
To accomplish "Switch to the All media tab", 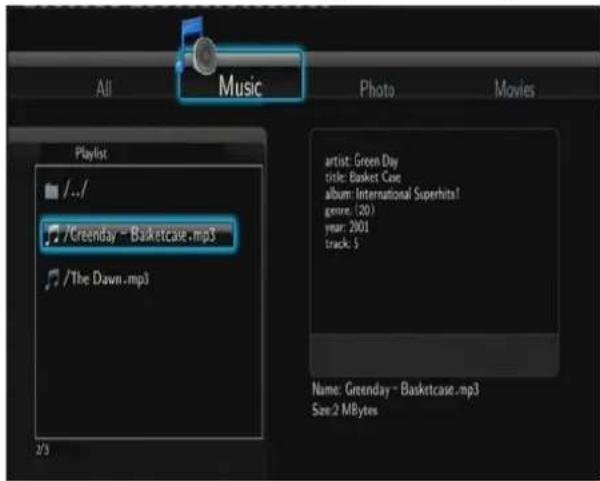I will pos(104,88).
